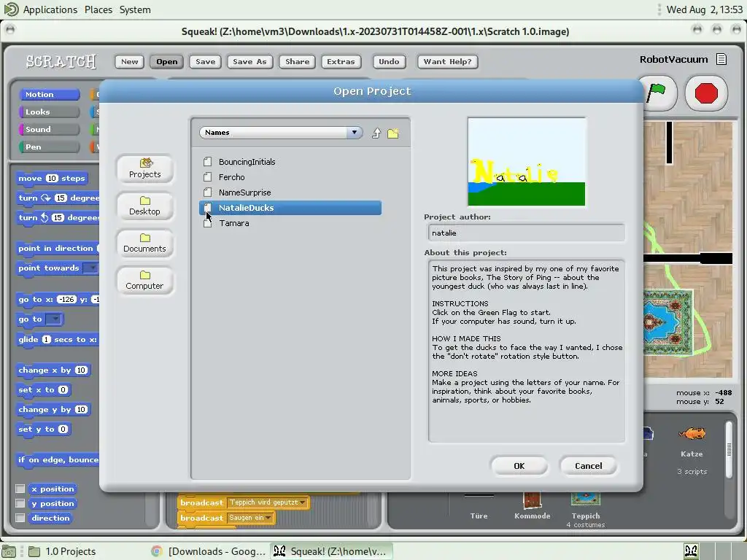Click the steps value in move block

52,178
